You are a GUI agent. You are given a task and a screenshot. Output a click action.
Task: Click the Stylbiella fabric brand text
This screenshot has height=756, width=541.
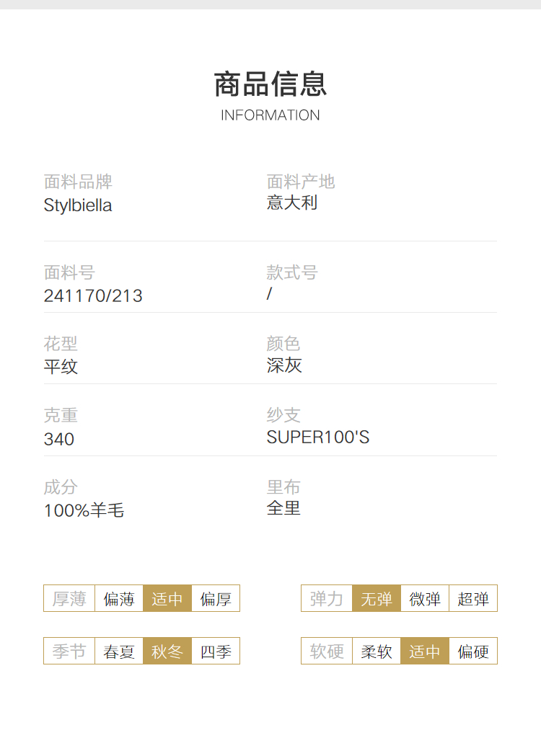point(78,206)
